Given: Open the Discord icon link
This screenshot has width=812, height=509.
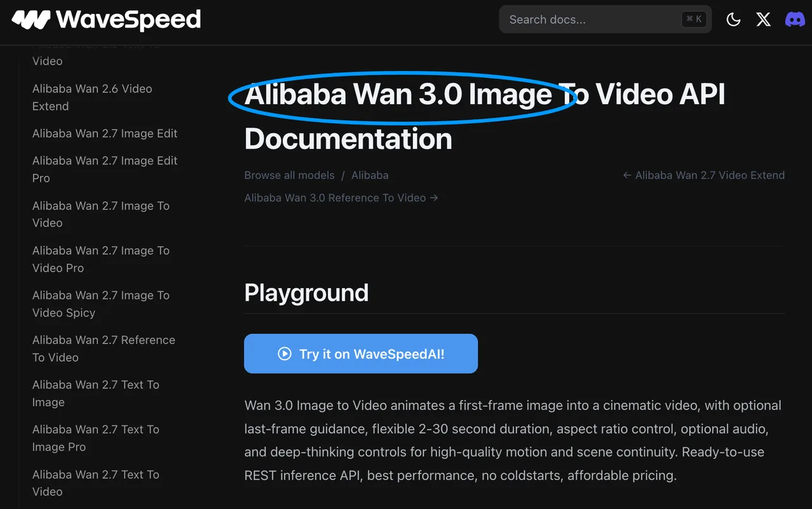Looking at the screenshot, I should [x=795, y=20].
